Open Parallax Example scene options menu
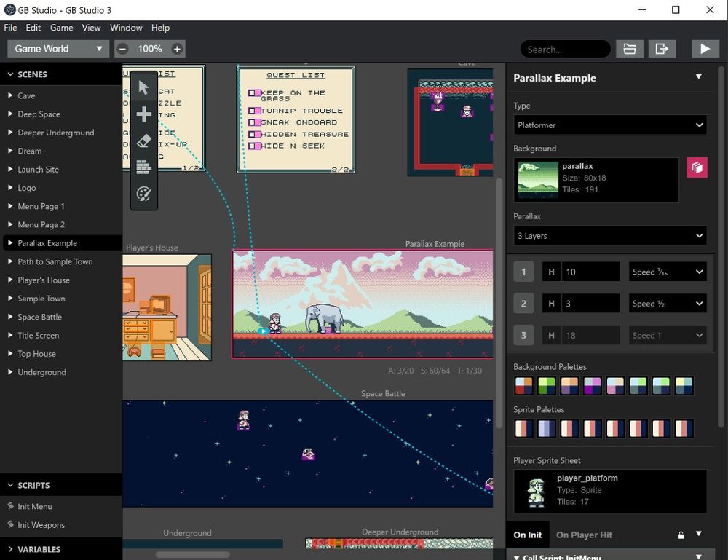Image resolution: width=728 pixels, height=560 pixels. point(699,76)
